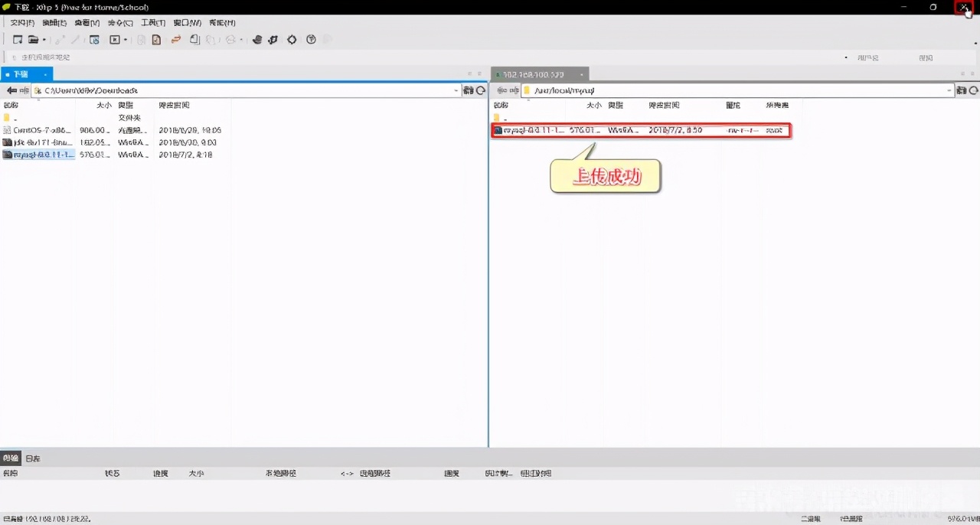Switch to the 日志 log tab

pyautogui.click(x=33, y=458)
